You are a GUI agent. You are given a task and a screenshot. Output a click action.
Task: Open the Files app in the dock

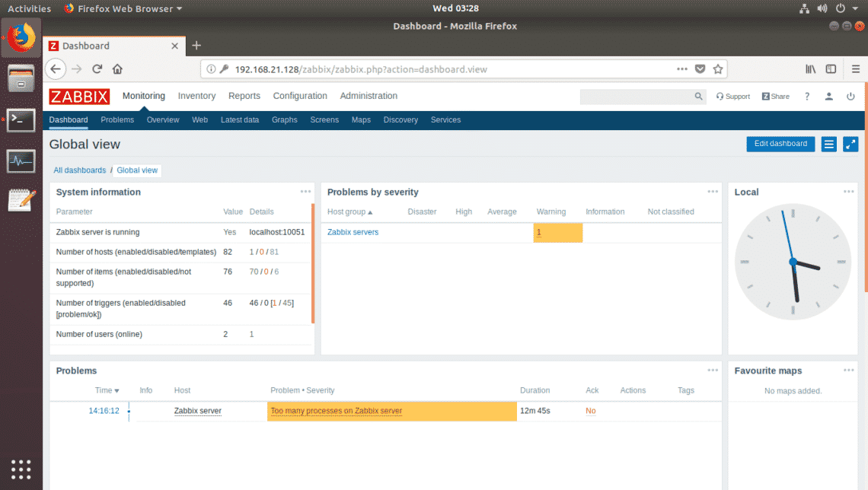pyautogui.click(x=21, y=78)
